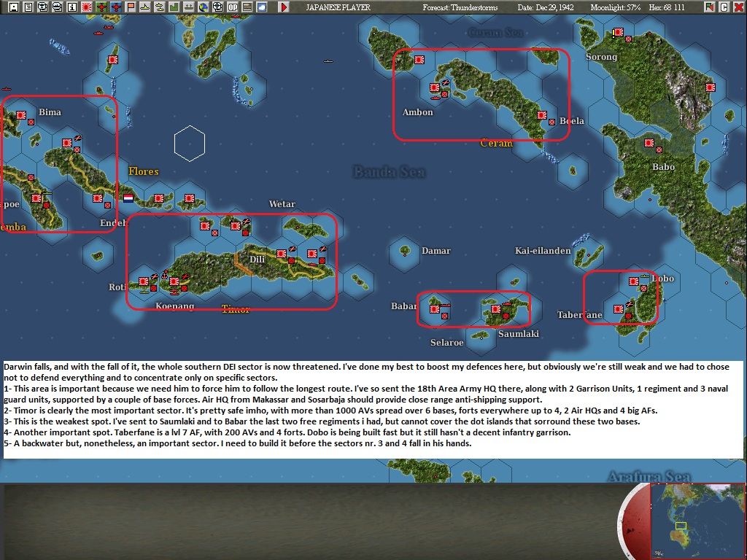Click the anchor port icon at Koepang

coord(165,275)
